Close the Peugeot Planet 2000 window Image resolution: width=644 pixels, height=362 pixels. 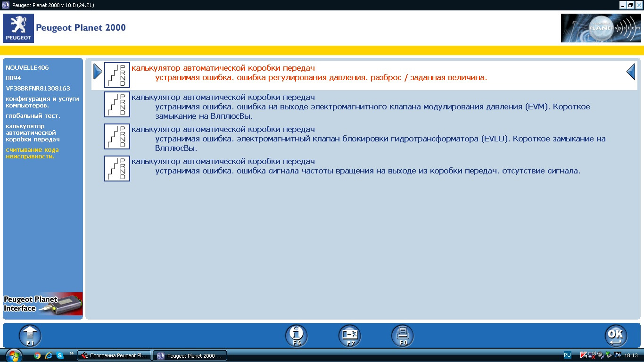click(x=639, y=4)
